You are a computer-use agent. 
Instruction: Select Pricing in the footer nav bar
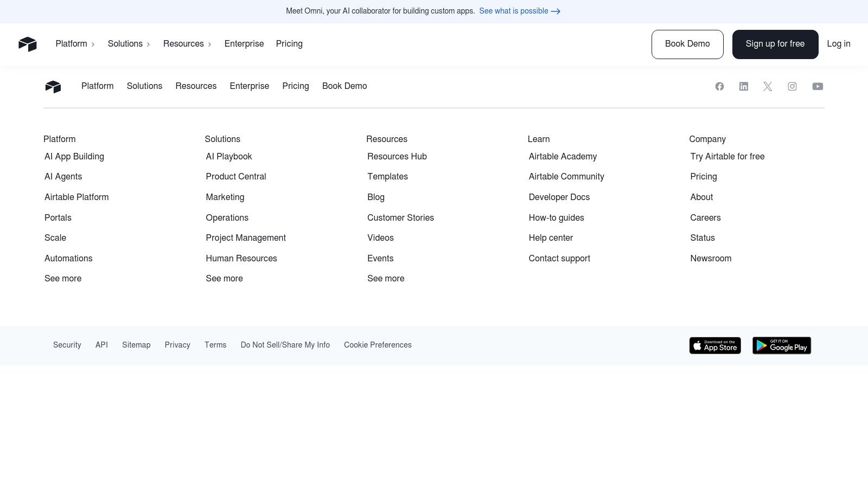[x=296, y=86]
